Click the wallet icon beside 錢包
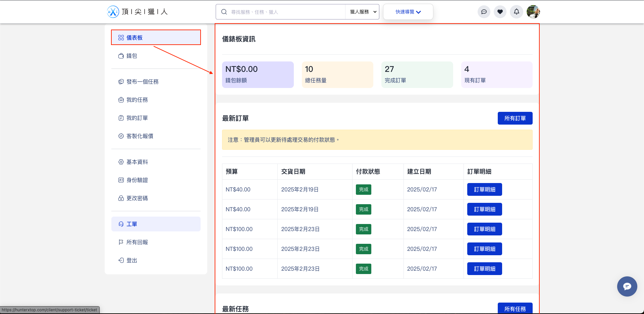This screenshot has width=644, height=314. [121, 56]
